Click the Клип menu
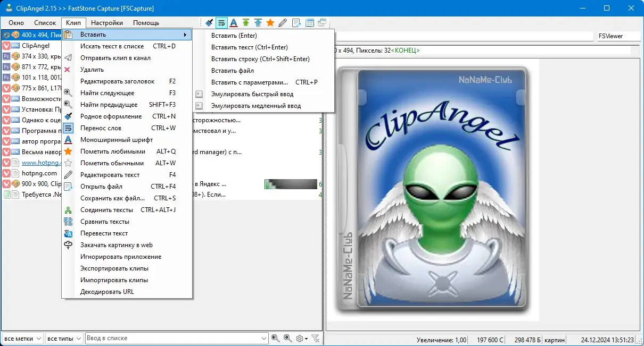 coord(73,23)
